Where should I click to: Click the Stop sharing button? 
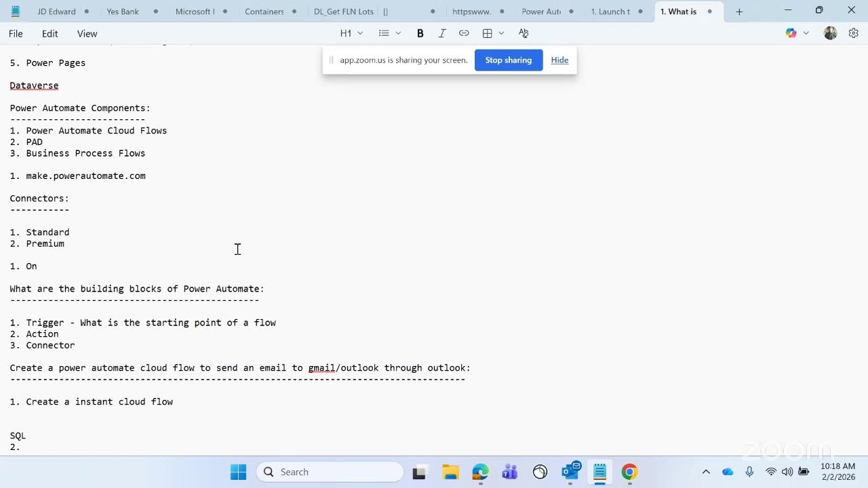[509, 60]
